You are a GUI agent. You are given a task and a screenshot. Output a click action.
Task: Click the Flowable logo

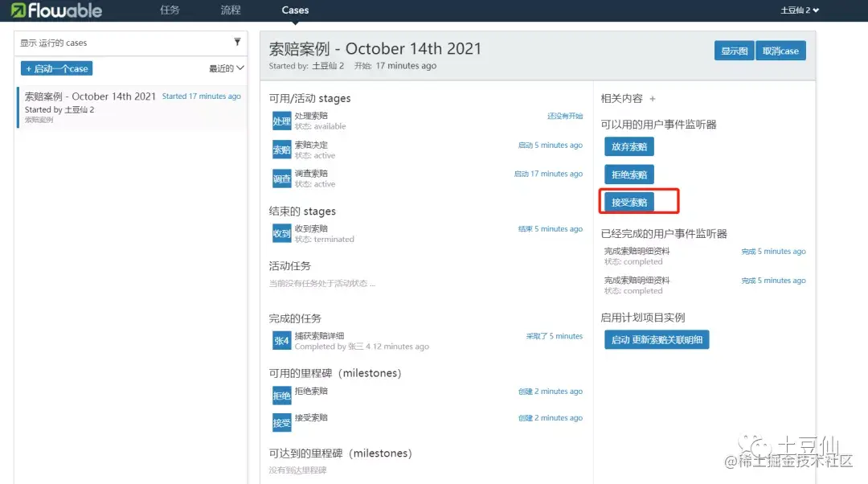point(56,10)
